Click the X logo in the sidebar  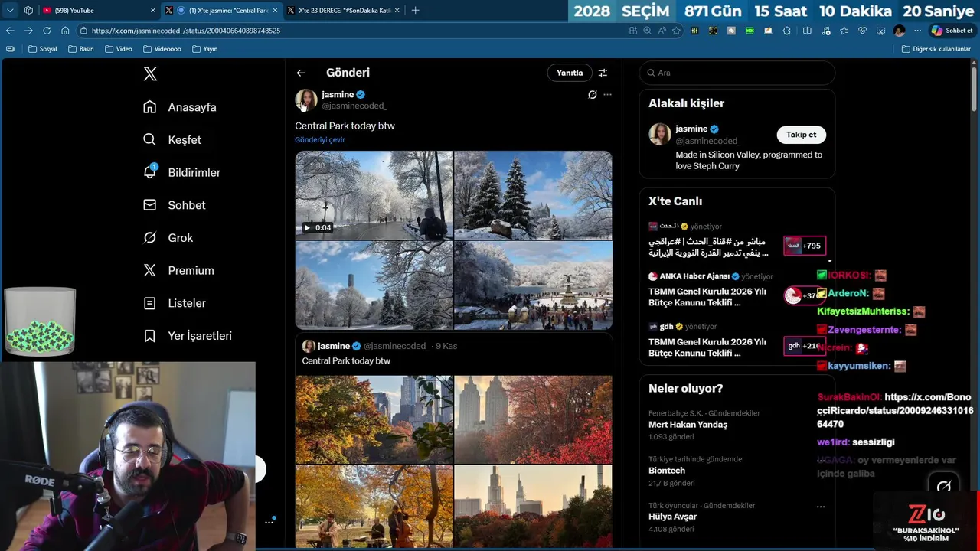pyautogui.click(x=150, y=73)
